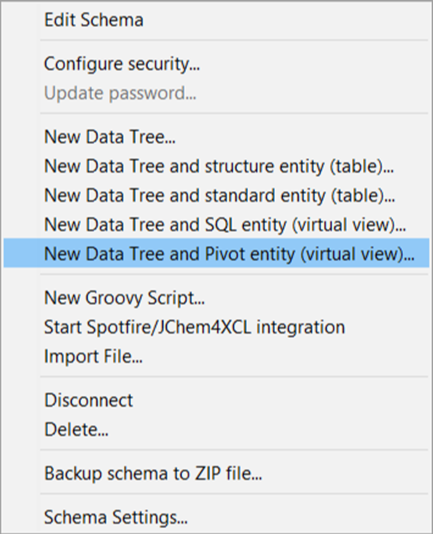Create New Data Tree and standard entity
The image size is (433, 535).
216,196
